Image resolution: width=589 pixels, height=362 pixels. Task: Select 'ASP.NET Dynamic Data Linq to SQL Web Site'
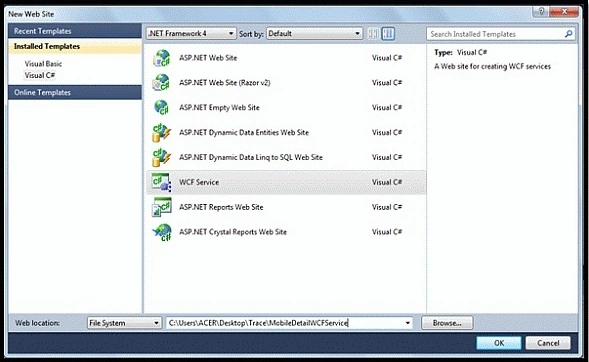251,157
